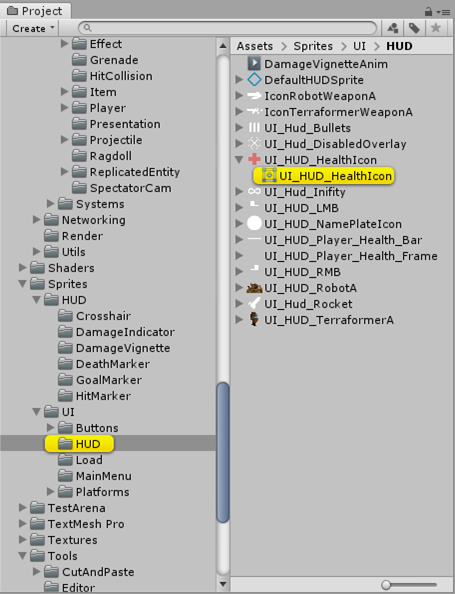
Task: Select the Render folder
Action: click(x=73, y=236)
